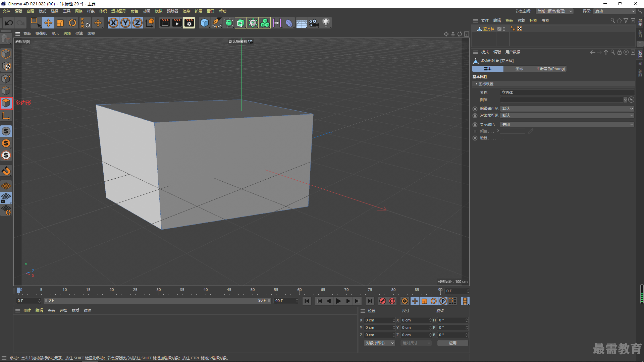Image resolution: width=644 pixels, height=362 pixels.
Task: Open the deformer (bend) icon
Action: click(x=289, y=23)
